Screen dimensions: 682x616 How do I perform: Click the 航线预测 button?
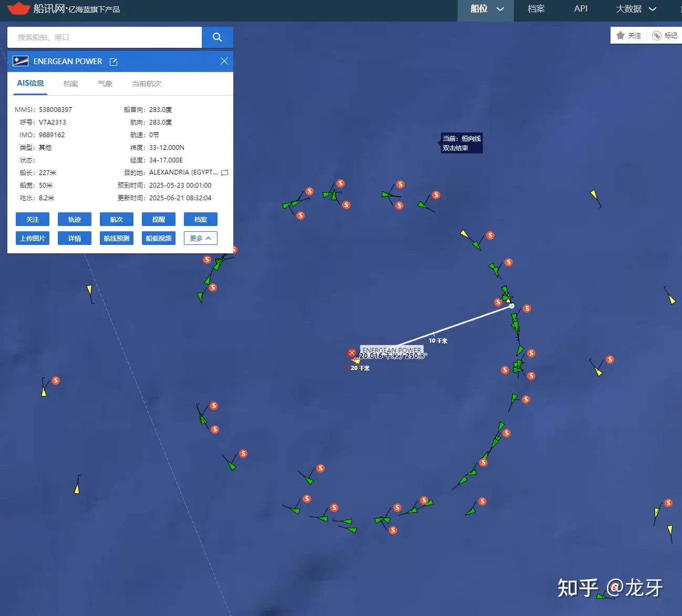tap(117, 238)
